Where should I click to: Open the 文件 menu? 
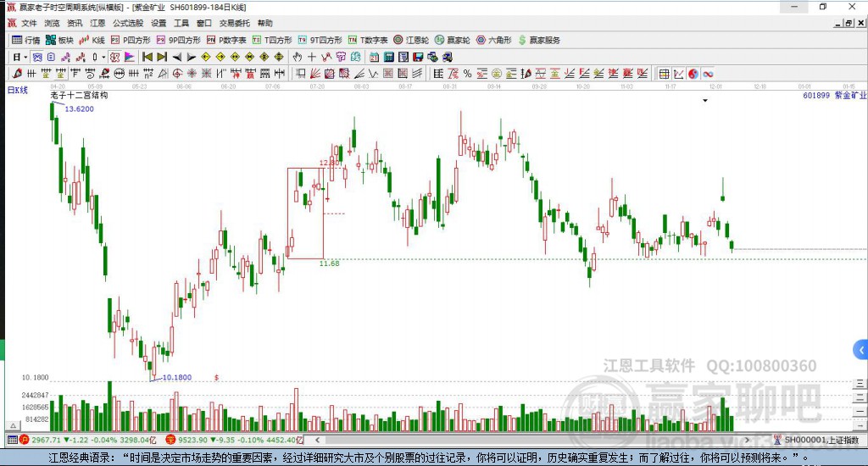pyautogui.click(x=29, y=23)
